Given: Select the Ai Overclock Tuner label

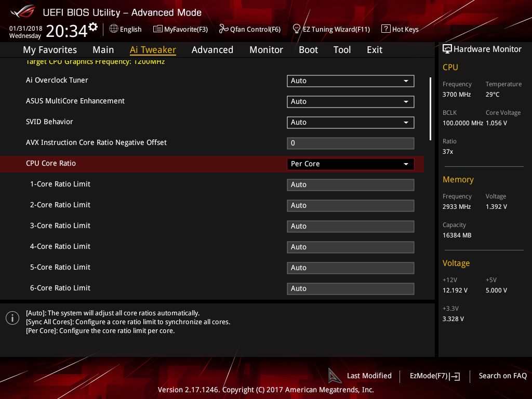Looking at the screenshot, I should click(57, 80).
